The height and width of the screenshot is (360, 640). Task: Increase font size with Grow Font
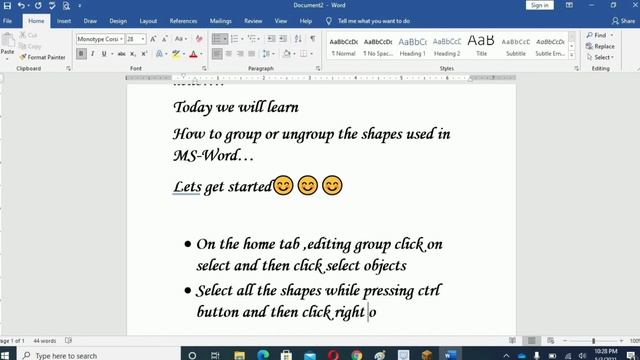[x=153, y=39]
